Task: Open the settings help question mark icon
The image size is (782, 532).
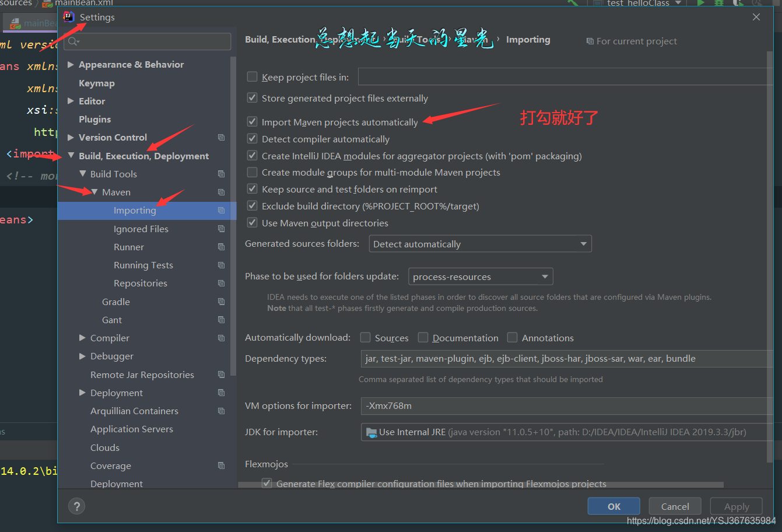Action: click(x=76, y=506)
